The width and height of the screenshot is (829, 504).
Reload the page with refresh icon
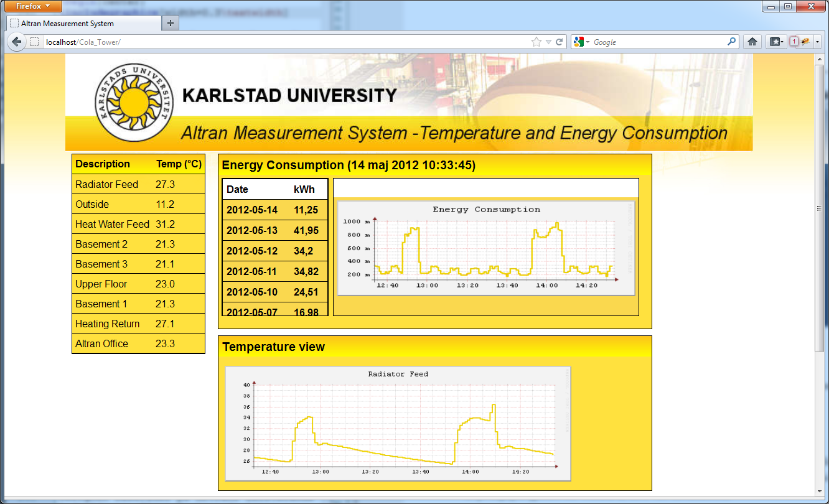(x=560, y=42)
